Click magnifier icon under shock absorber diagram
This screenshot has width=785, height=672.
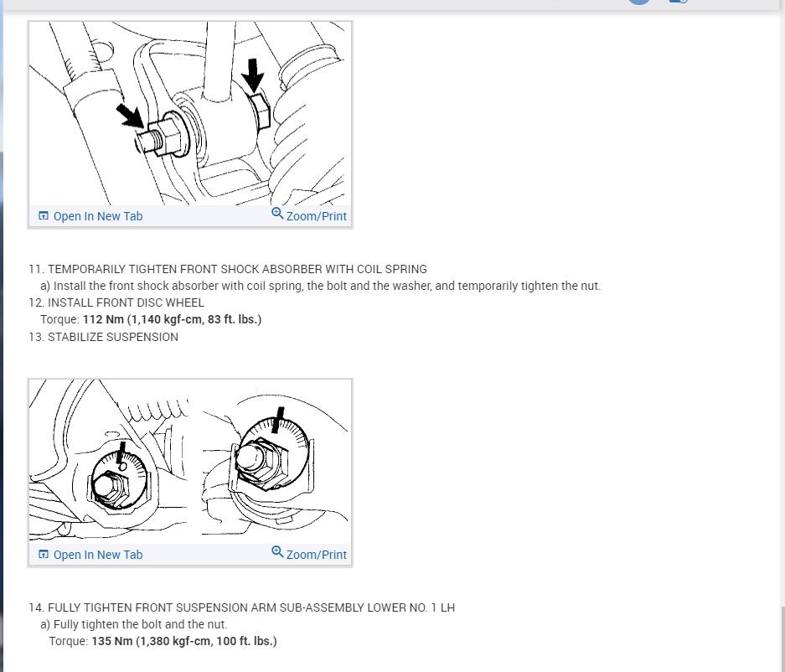click(x=277, y=214)
